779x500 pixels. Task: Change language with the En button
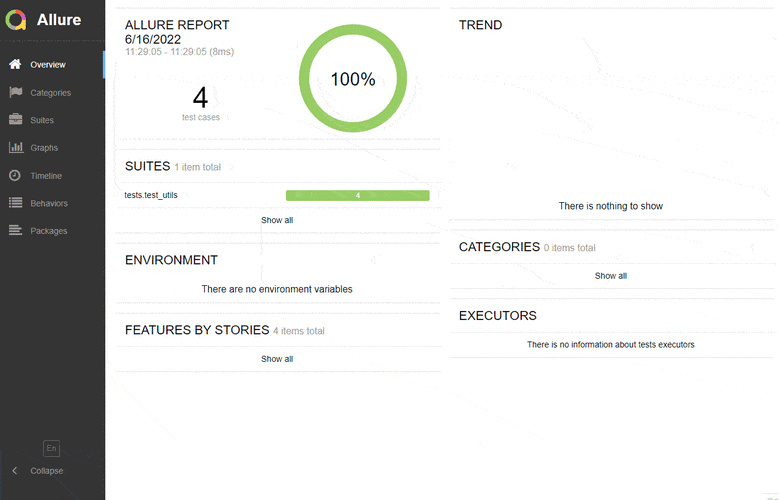tap(51, 448)
